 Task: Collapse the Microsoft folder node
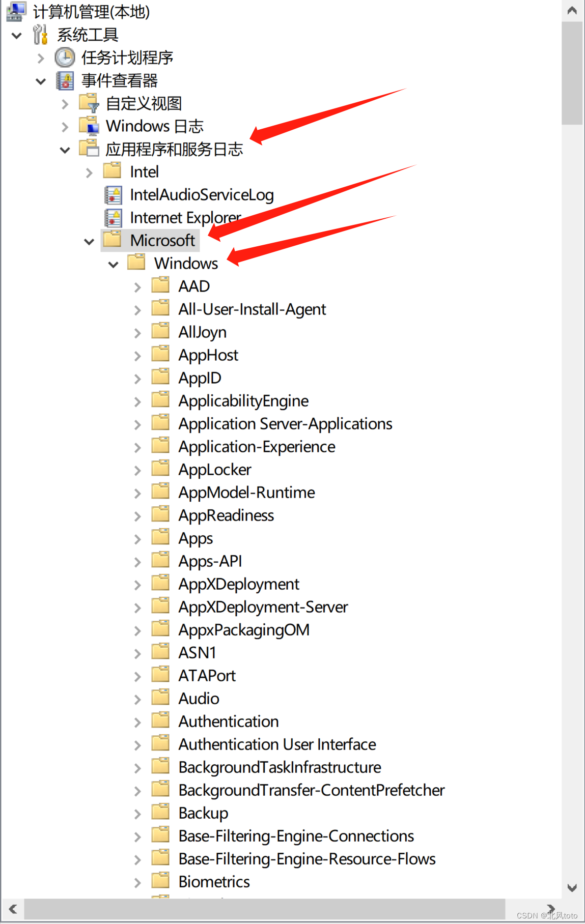click(89, 242)
